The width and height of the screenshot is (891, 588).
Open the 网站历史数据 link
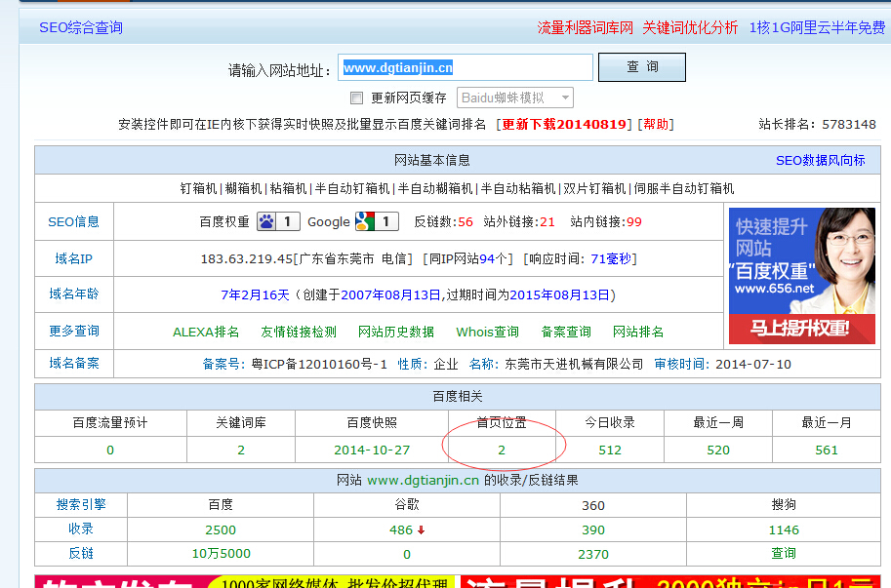[x=396, y=332]
